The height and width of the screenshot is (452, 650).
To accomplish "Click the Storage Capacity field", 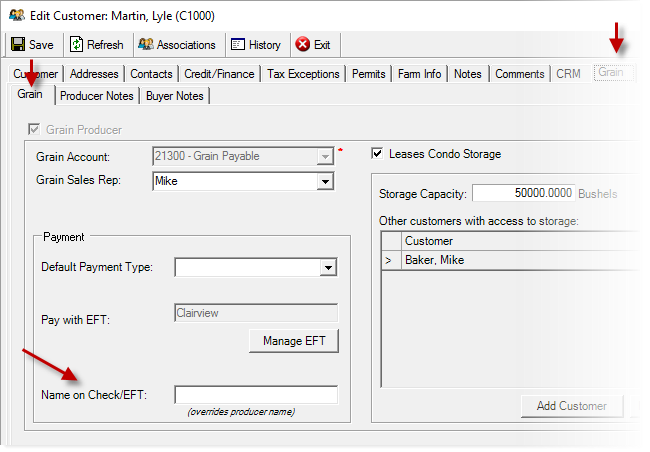I will coord(524,193).
